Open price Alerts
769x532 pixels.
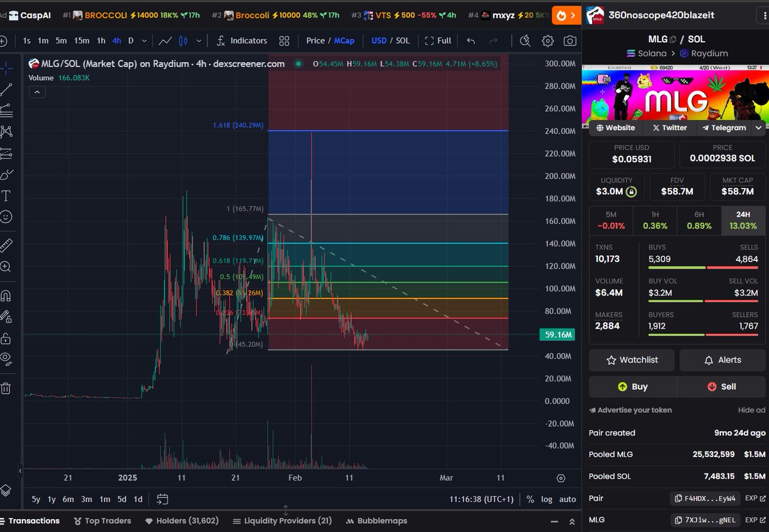click(722, 360)
